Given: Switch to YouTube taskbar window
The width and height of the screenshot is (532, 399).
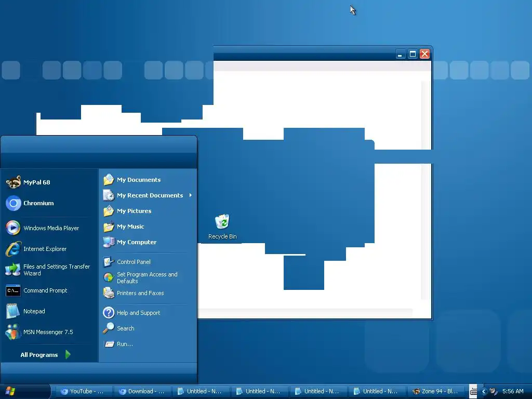Looking at the screenshot, I should point(85,391).
